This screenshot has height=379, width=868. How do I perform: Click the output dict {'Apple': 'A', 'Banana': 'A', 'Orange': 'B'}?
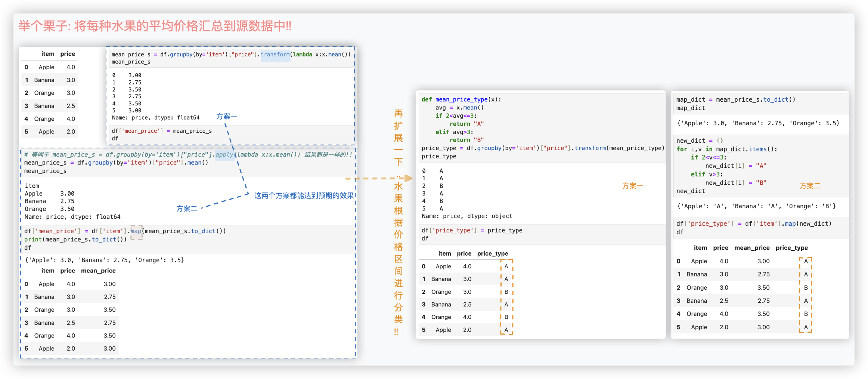tap(756, 206)
